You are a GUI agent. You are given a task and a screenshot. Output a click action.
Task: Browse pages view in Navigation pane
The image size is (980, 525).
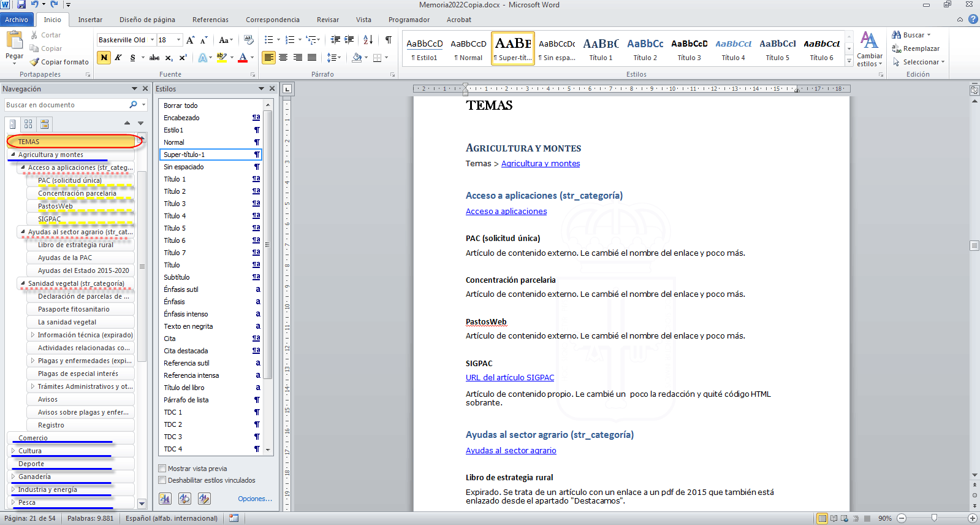coord(28,125)
